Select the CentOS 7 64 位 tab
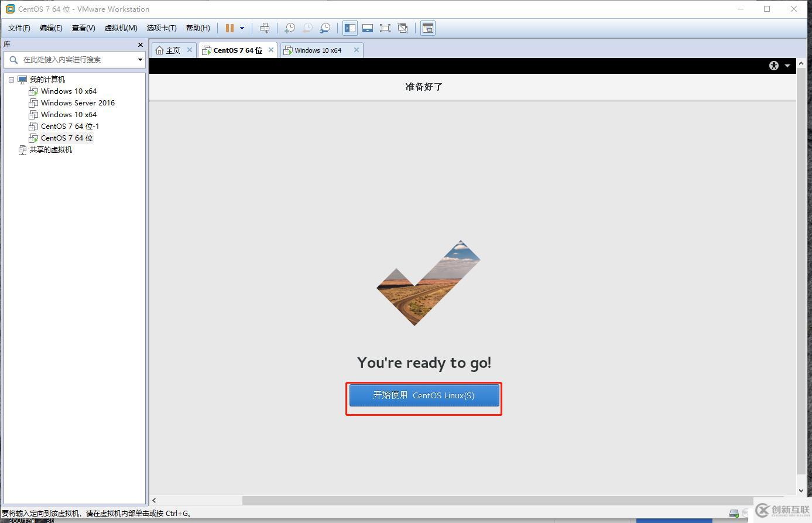The image size is (812, 523). [238, 50]
